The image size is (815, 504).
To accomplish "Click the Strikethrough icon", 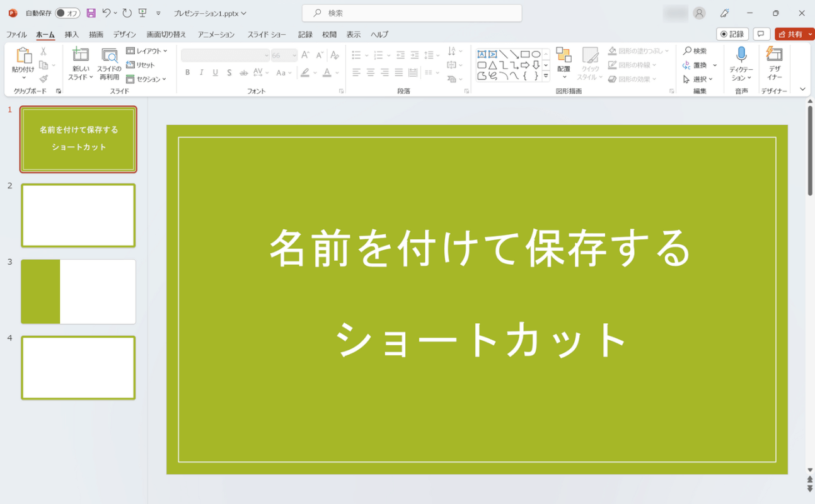I will pos(244,73).
